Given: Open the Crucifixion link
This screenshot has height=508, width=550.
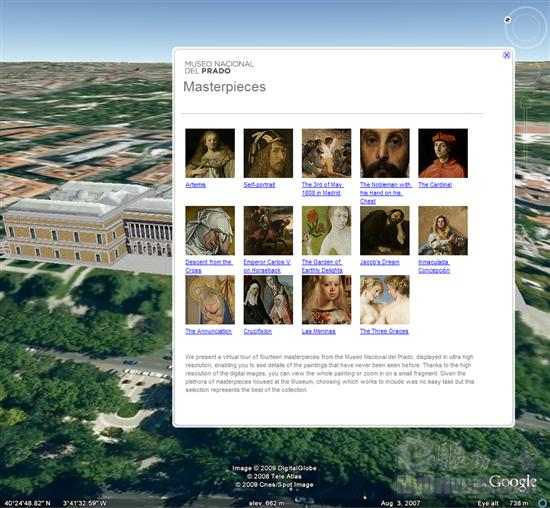Looking at the screenshot, I should (x=257, y=332).
